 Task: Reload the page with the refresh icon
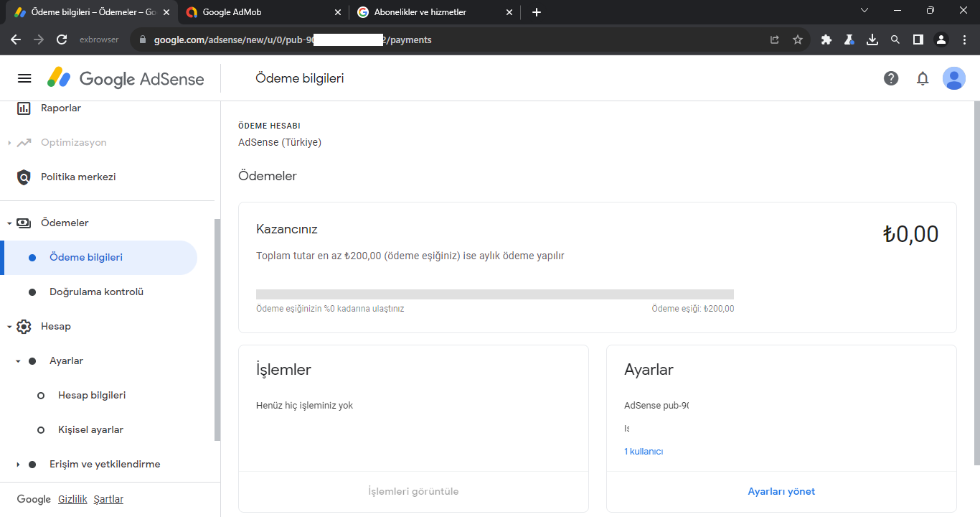point(62,40)
